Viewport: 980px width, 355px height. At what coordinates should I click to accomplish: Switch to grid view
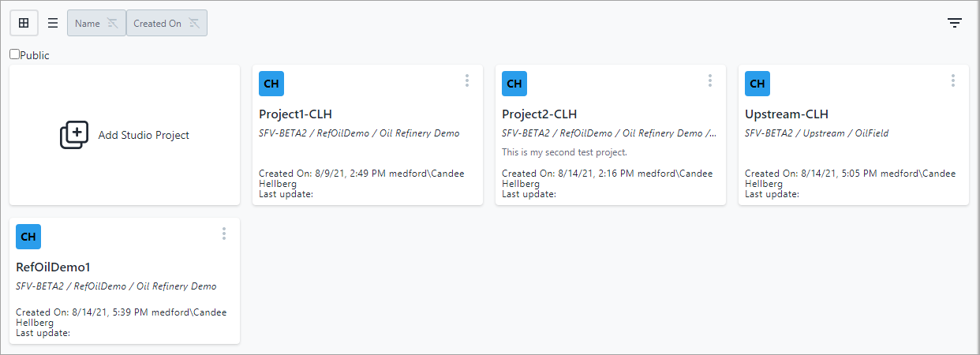[24, 23]
